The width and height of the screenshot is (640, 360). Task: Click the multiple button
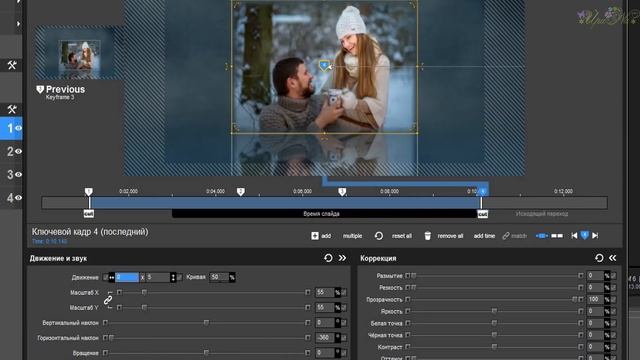(x=352, y=236)
